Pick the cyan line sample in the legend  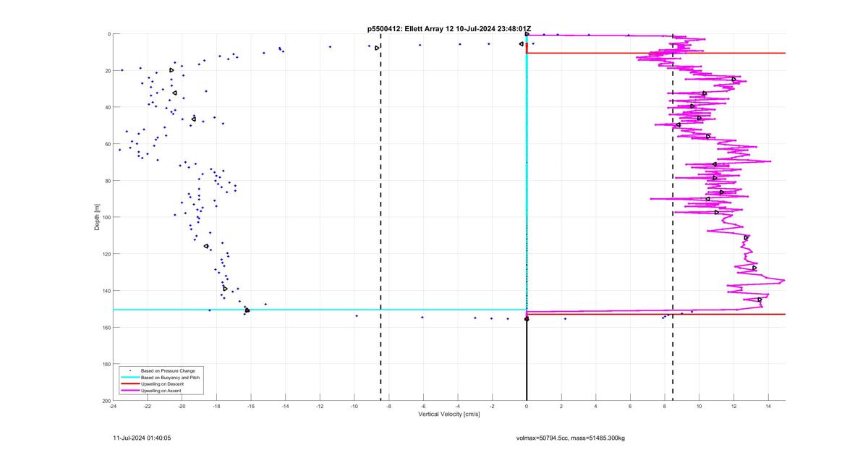129,378
